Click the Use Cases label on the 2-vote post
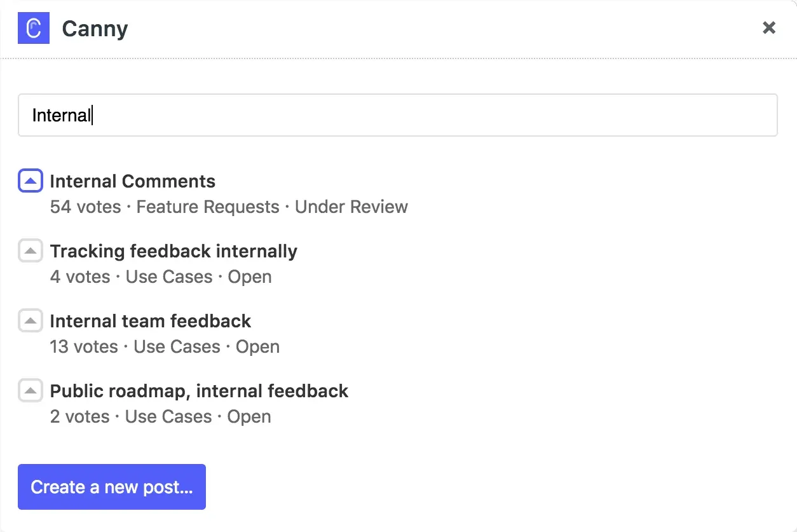The height and width of the screenshot is (532, 797). pyautogui.click(x=170, y=416)
